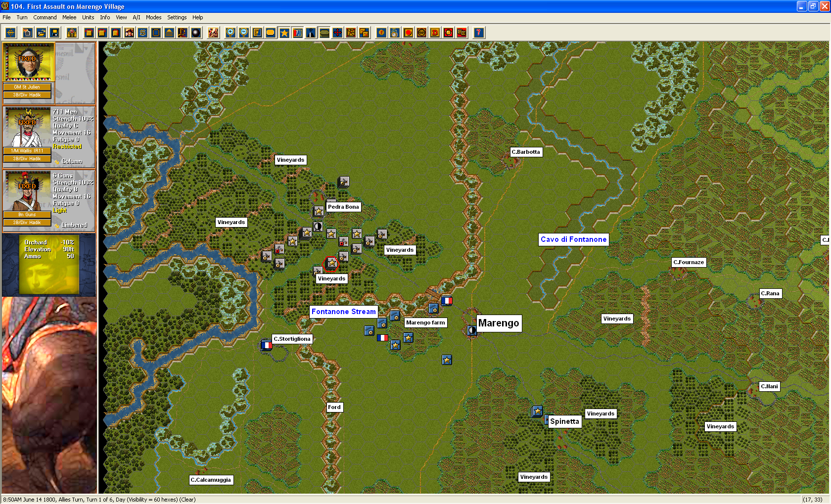Click the Open folder toolbar icon
This screenshot has height=504, width=831.
click(42, 33)
